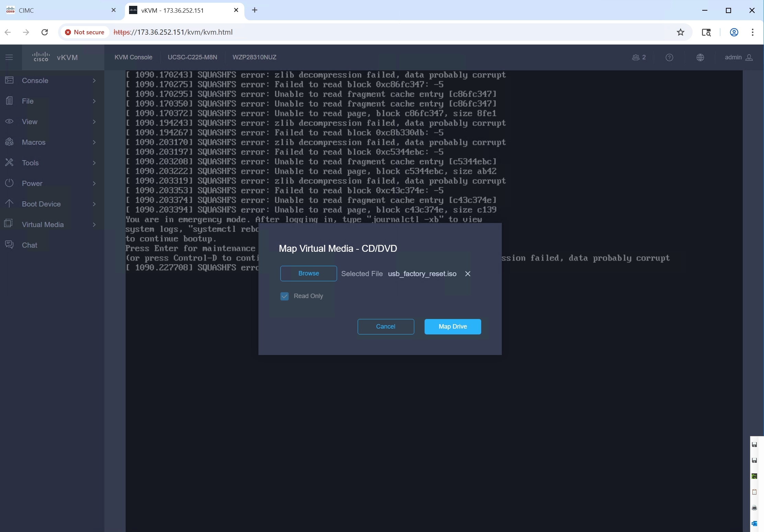Viewport: 764px width, 532px height.
Task: Toggle the hamburger menu icon
Action: click(x=9, y=57)
